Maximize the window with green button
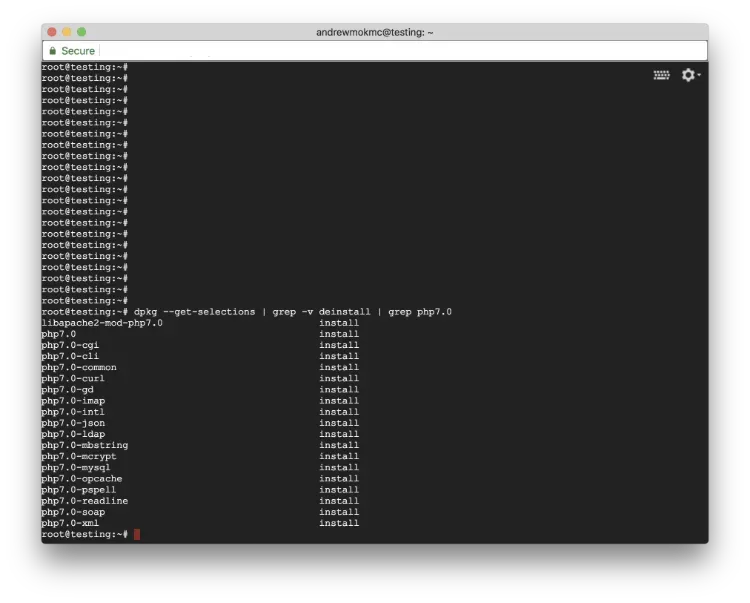This screenshot has height=603, width=750. (82, 32)
